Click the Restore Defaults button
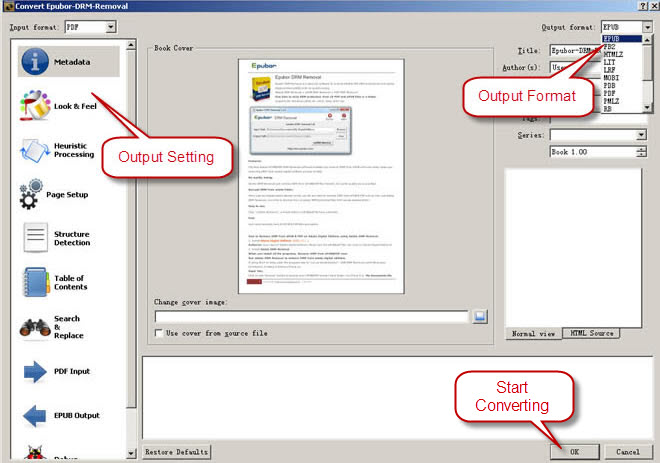This screenshot has width=660, height=463. click(179, 451)
